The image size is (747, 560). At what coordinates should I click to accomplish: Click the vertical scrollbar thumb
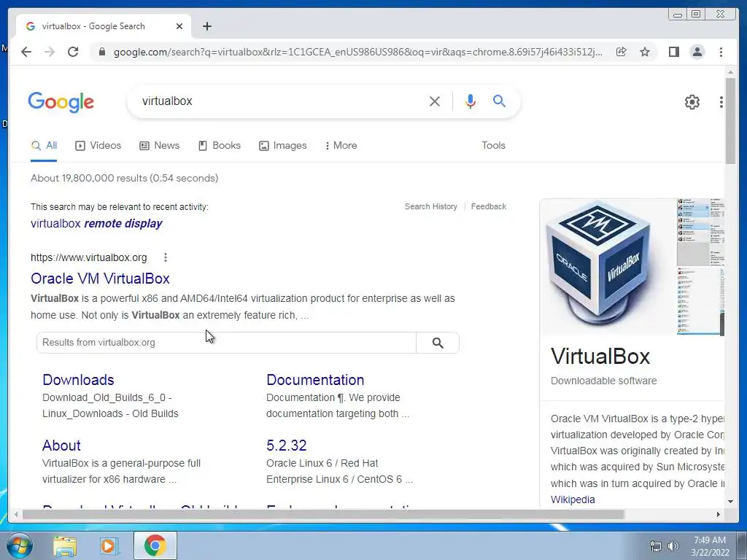pyautogui.click(x=730, y=120)
